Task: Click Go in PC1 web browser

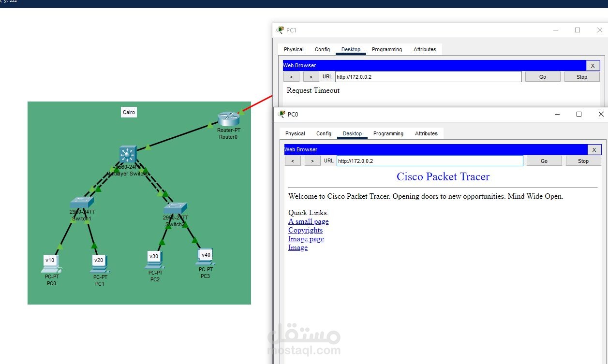Action: [543, 77]
